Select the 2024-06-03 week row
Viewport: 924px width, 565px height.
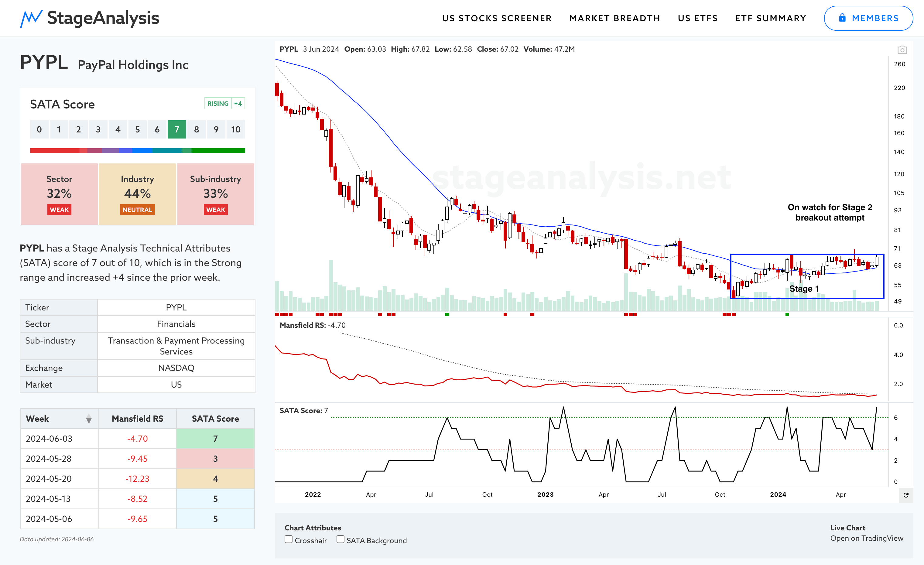click(137, 439)
